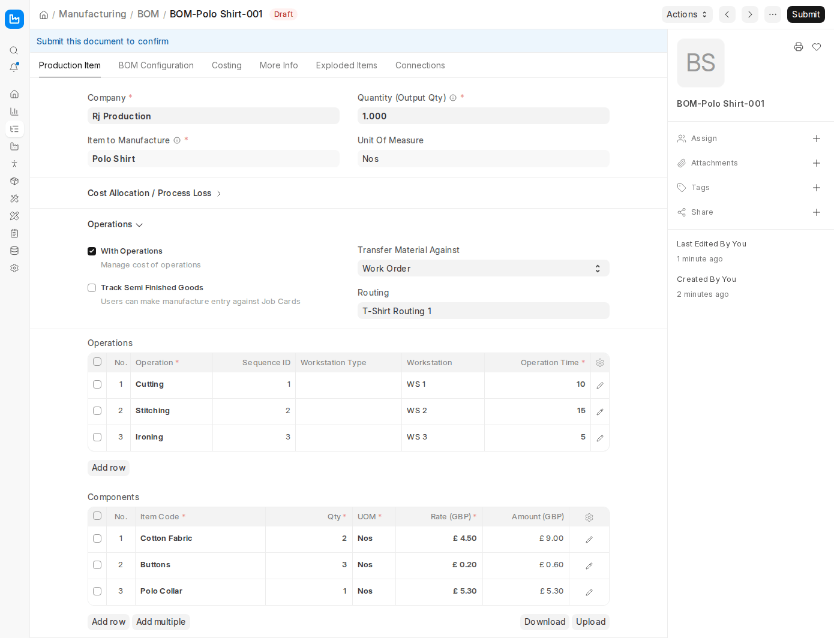Open the More Info tab
The height and width of the screenshot is (638, 840).
(x=279, y=65)
